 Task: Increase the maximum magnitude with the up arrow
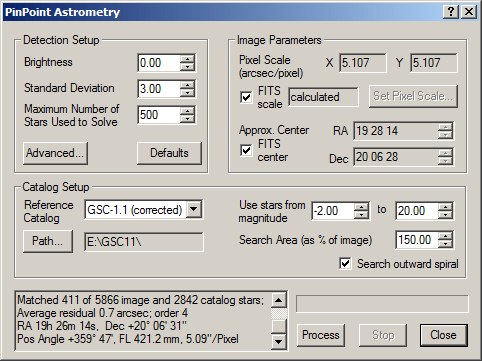[445, 207]
